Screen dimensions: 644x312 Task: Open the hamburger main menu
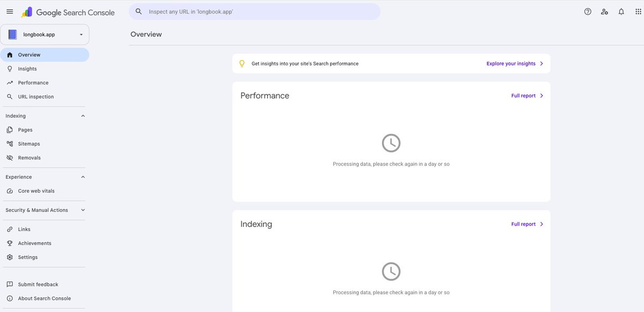(10, 12)
